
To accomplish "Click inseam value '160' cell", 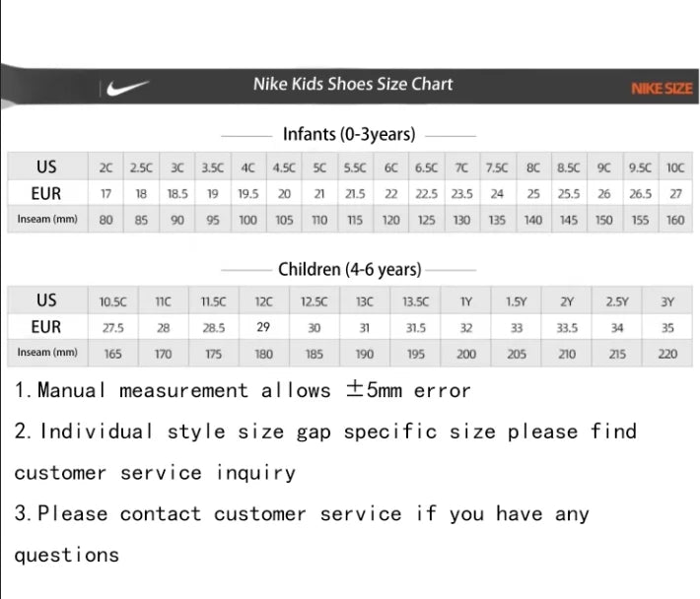I will [675, 220].
